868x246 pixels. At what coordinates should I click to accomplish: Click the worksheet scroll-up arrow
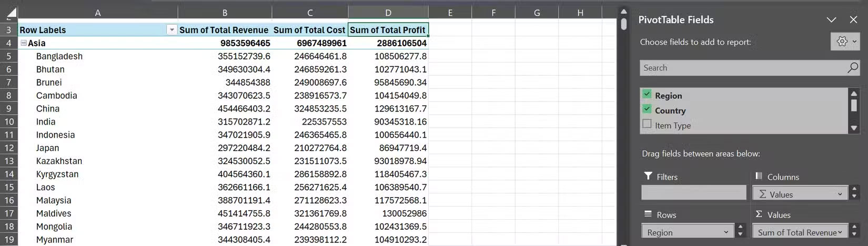coord(623,12)
